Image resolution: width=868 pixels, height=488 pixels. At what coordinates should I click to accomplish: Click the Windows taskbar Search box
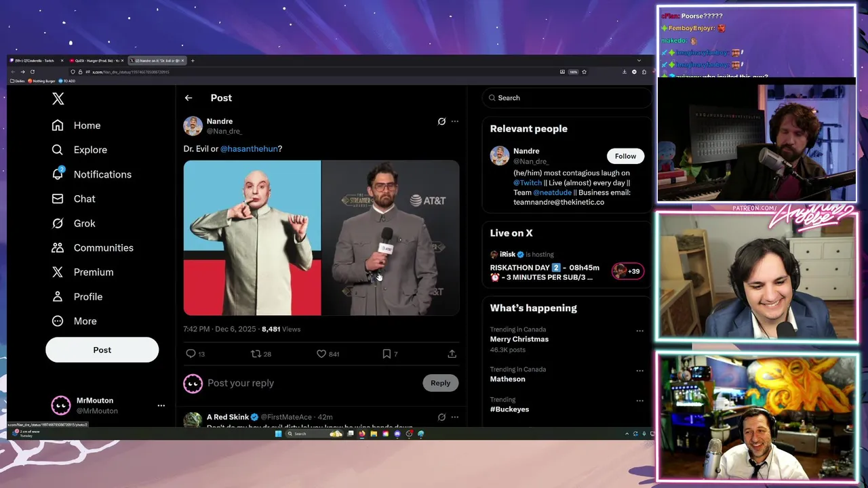pyautogui.click(x=314, y=434)
